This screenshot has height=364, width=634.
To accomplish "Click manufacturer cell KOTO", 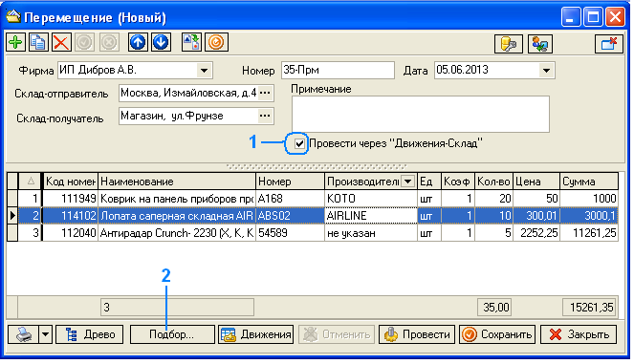I will coord(371,199).
